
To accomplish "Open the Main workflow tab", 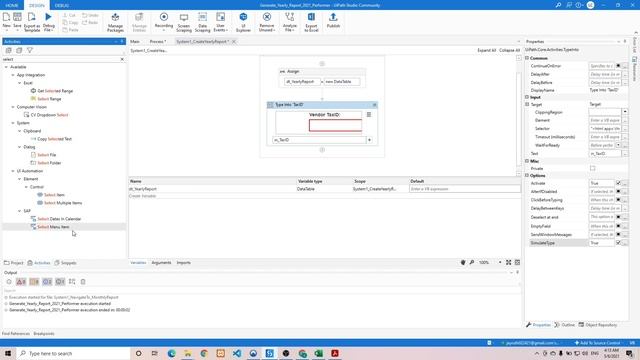I will (135, 42).
